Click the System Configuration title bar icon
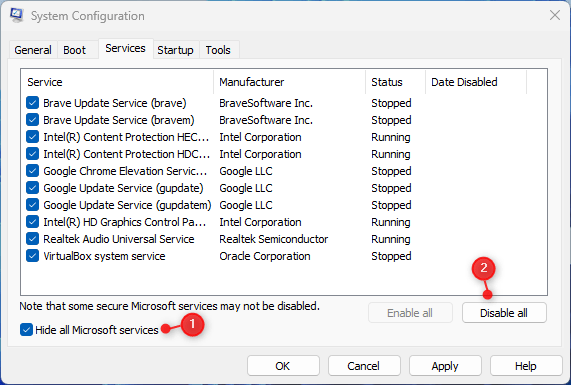Image resolution: width=571 pixels, height=385 pixels. pyautogui.click(x=16, y=15)
